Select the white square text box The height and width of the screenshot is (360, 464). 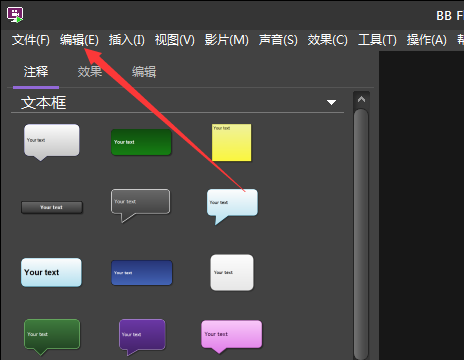click(232, 273)
